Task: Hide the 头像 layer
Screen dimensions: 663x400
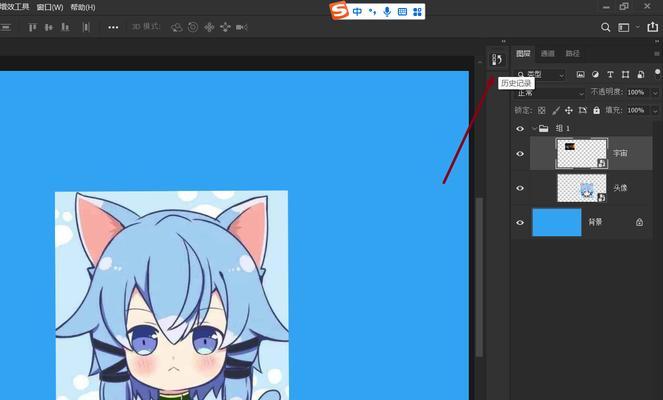Action: [520, 188]
